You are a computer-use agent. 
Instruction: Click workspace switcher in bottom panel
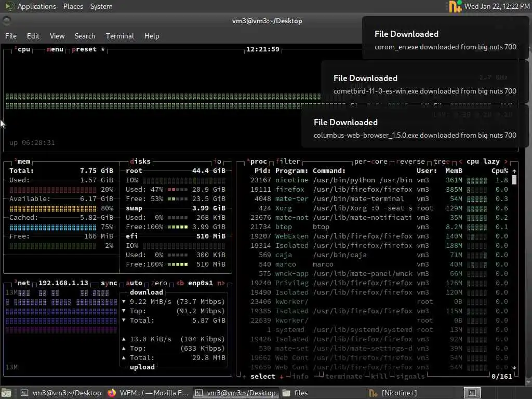click(x=472, y=393)
